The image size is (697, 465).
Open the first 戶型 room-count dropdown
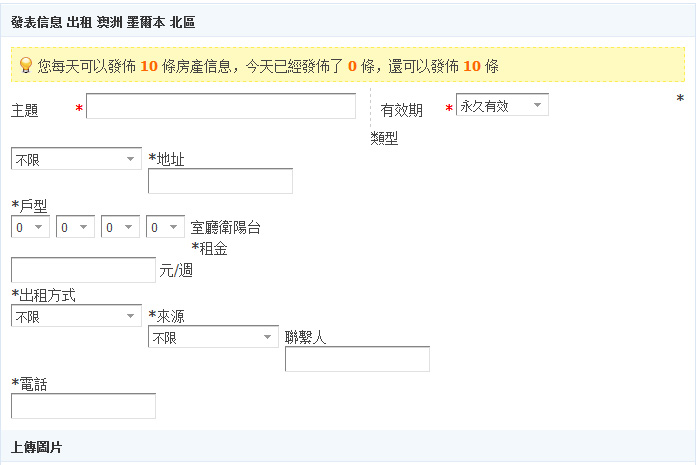pyautogui.click(x=30, y=228)
